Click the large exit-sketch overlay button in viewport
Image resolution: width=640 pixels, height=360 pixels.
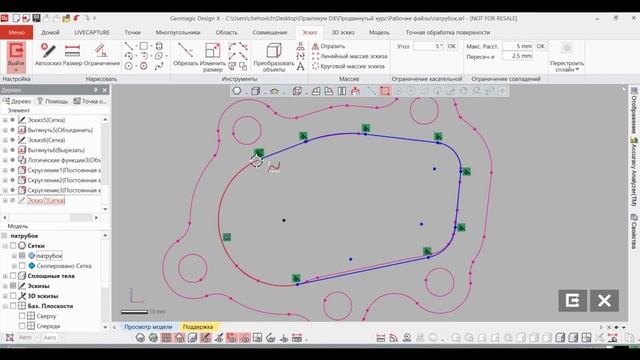[x=573, y=301]
